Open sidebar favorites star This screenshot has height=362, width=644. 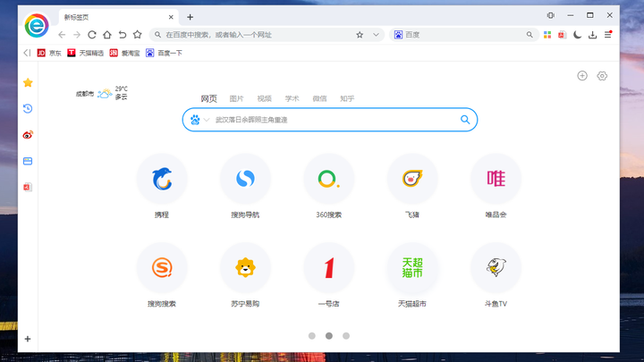pos(28,83)
